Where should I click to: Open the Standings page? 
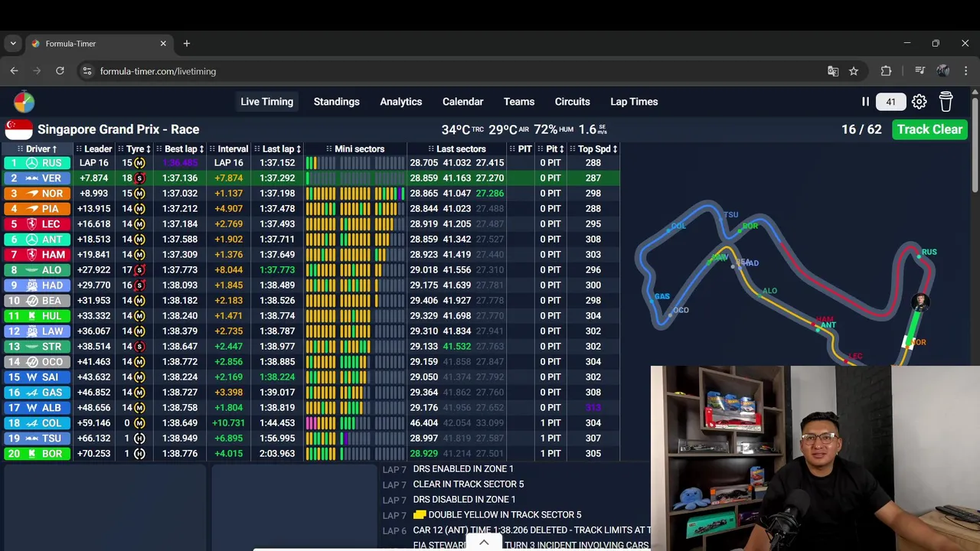(x=336, y=102)
